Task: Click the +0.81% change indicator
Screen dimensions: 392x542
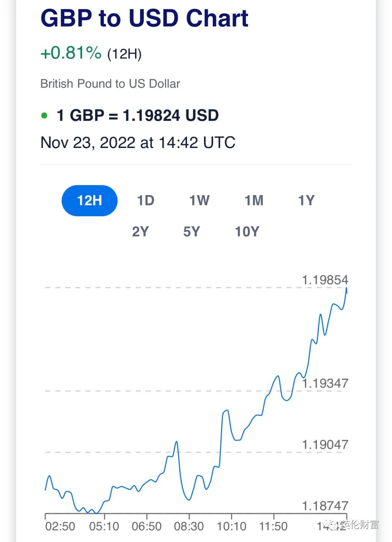Action: 71,53
